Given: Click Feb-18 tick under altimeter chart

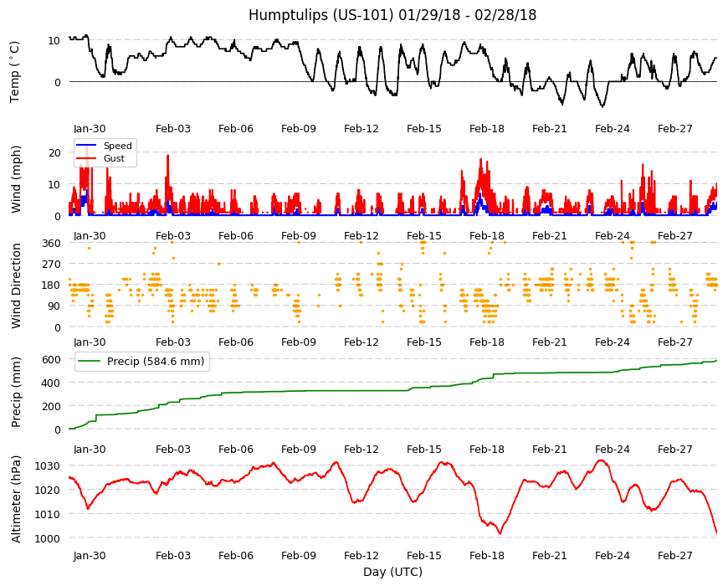Looking at the screenshot, I should (x=486, y=556).
